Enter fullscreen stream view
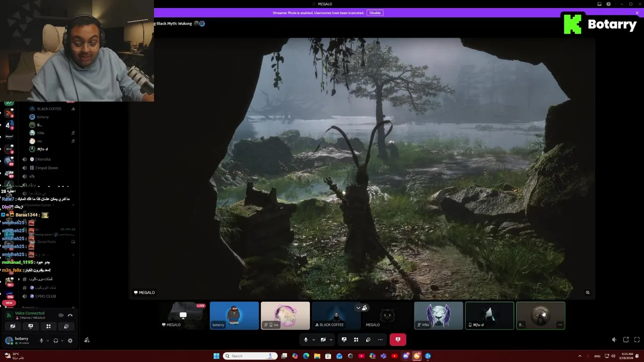Viewport: 644px width, 362px height. click(x=637, y=340)
